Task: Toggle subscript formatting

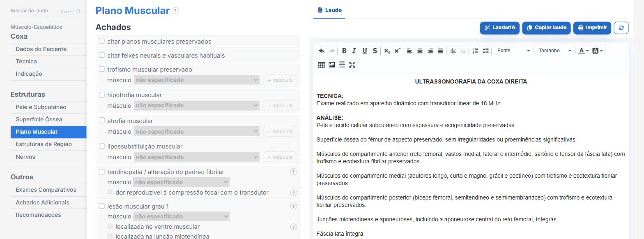Action: [x=387, y=51]
